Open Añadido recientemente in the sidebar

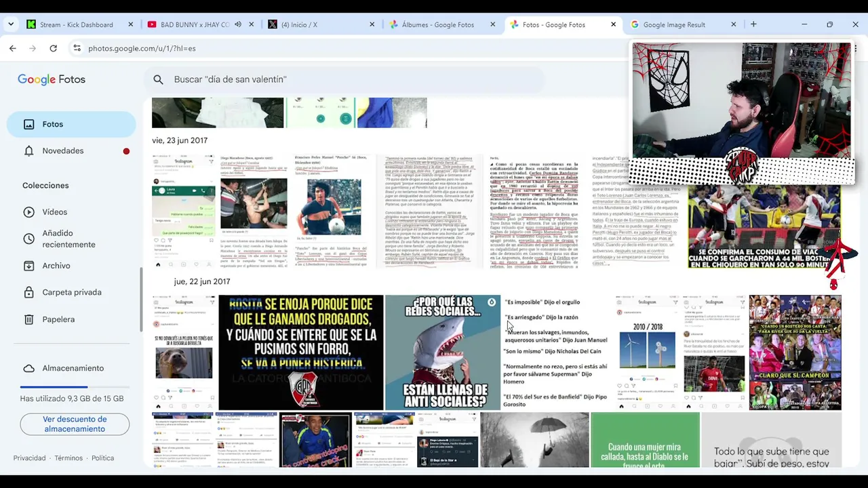pos(71,239)
